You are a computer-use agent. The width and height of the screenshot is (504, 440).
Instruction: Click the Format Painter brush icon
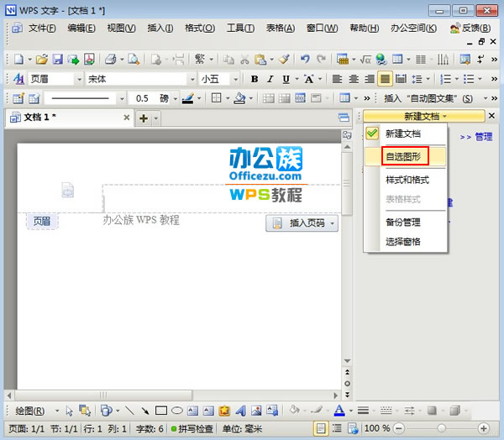tap(284, 60)
